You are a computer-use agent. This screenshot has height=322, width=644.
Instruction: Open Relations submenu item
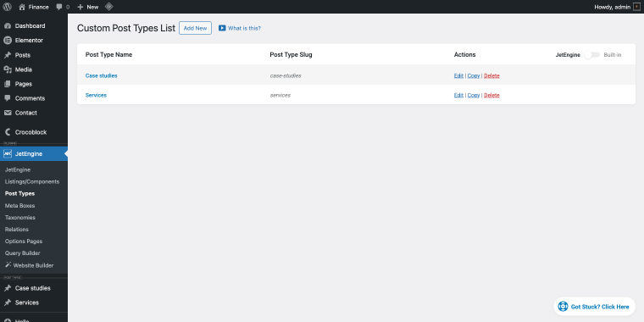[x=17, y=229]
